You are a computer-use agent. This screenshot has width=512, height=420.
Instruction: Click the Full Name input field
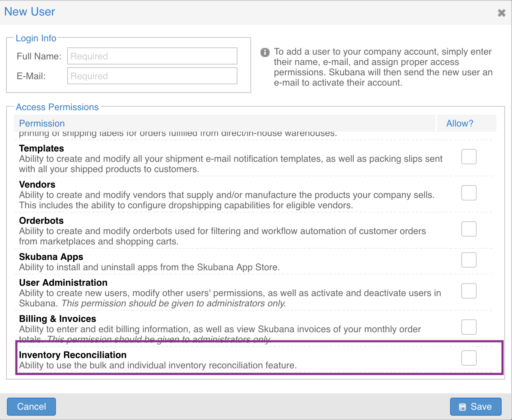tap(152, 56)
